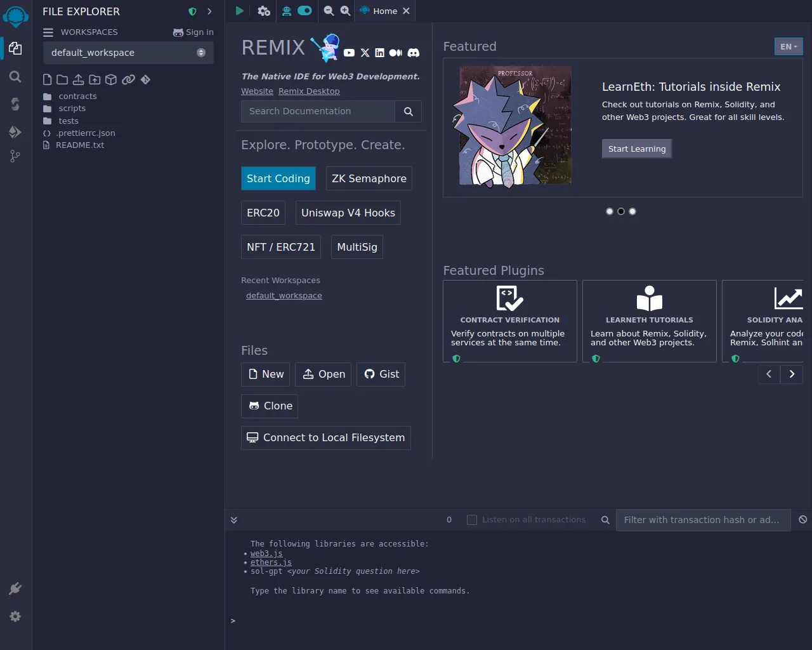Click the gears run-settings icon in the toolbar
Screen dimensions: 812x650
264,11
